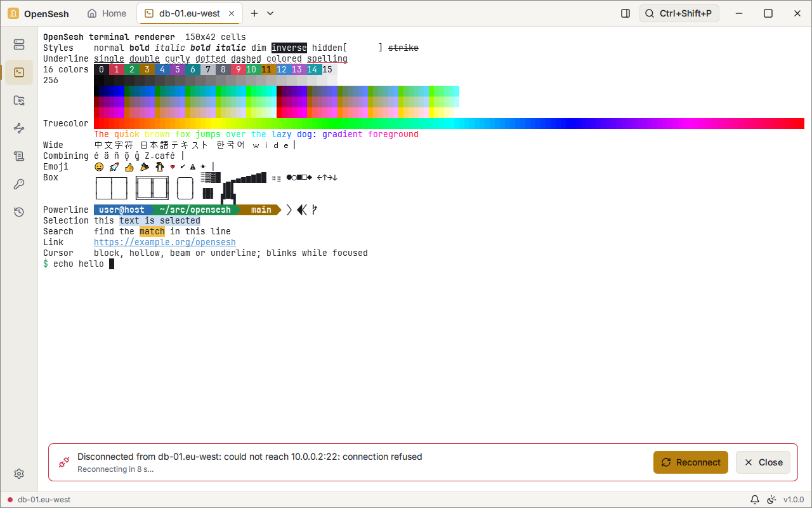812x508 pixels.
Task: Click the word 'spelling' in Underline row
Action: (x=327, y=59)
